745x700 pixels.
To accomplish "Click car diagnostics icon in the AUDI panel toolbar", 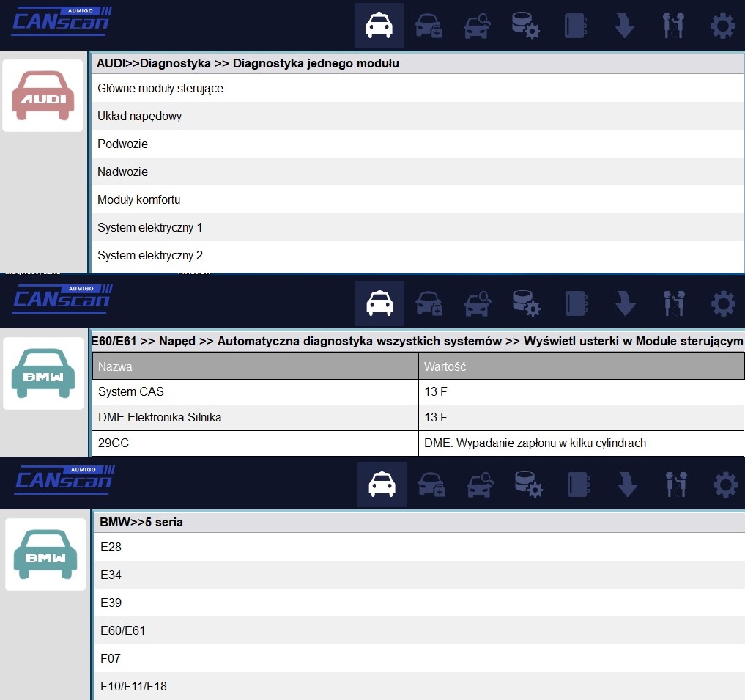I will (379, 26).
